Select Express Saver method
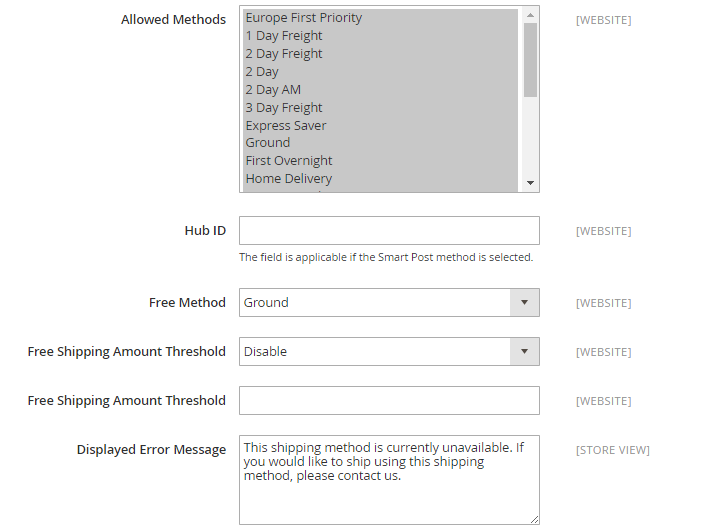705x531 pixels. [x=380, y=125]
